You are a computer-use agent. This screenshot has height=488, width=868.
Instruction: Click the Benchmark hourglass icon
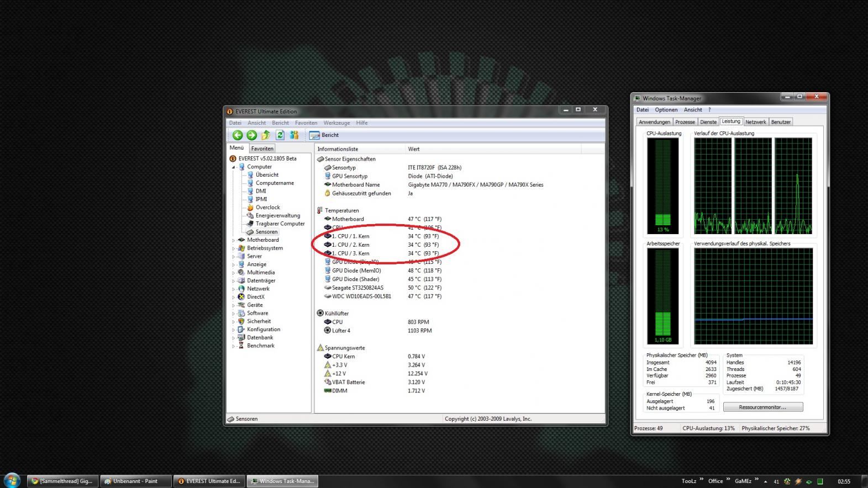(x=241, y=346)
